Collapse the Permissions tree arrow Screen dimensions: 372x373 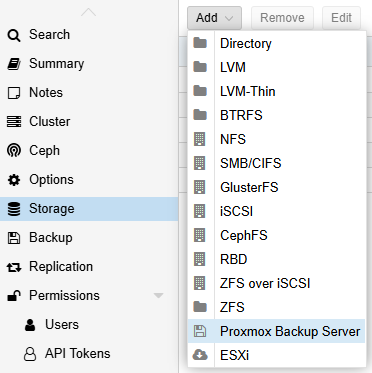pos(159,296)
